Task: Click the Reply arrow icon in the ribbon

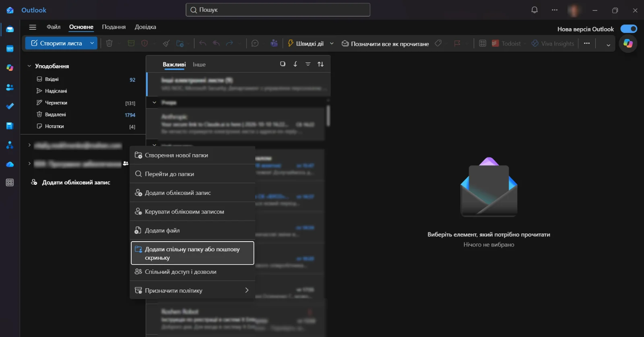Action: coord(202,43)
